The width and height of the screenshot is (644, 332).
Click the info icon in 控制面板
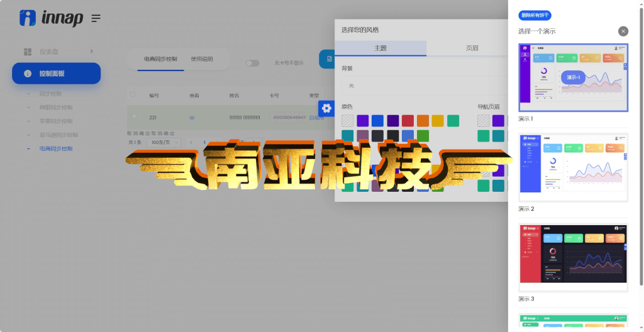click(28, 74)
